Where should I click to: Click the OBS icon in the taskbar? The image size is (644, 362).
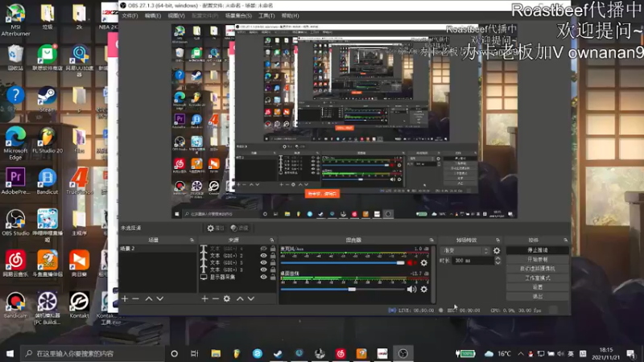(403, 353)
